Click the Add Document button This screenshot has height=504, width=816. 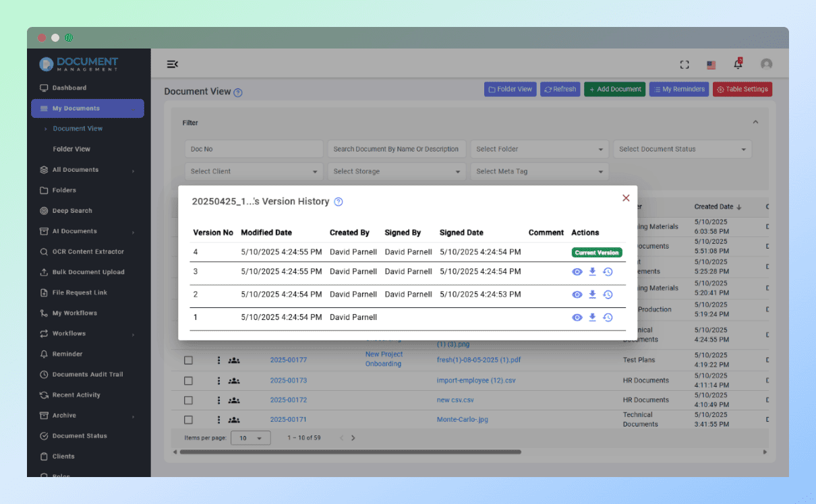click(x=614, y=89)
